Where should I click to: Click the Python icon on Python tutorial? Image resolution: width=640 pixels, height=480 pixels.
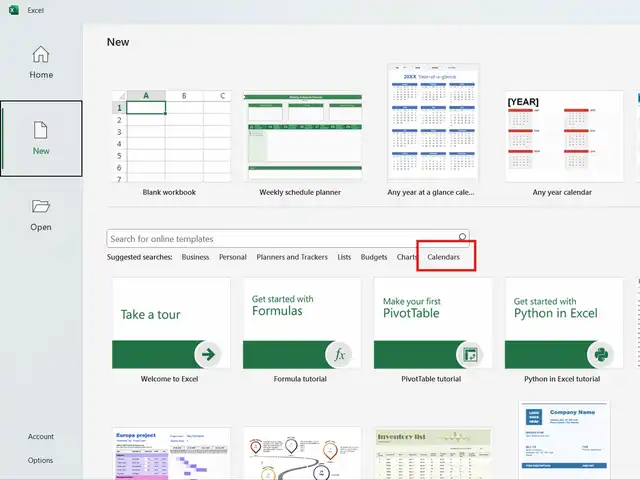coord(601,353)
